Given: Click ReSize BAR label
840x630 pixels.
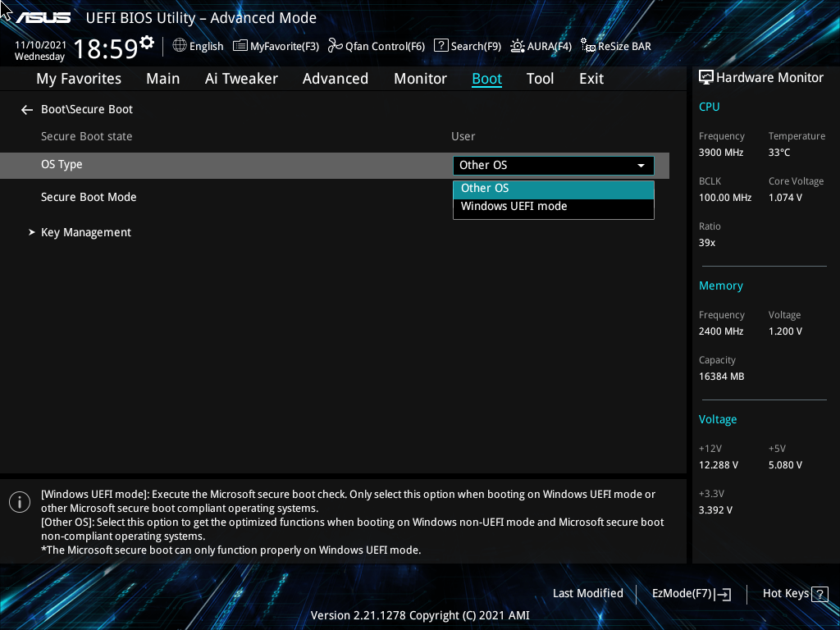Looking at the screenshot, I should pos(624,47).
